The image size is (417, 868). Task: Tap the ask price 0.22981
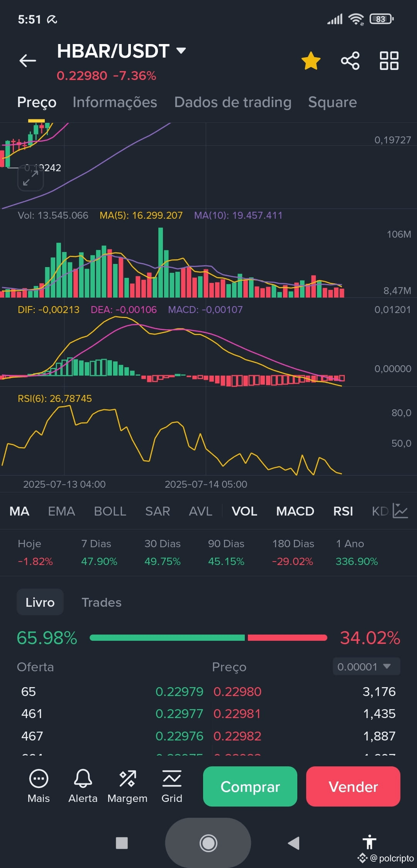(237, 714)
